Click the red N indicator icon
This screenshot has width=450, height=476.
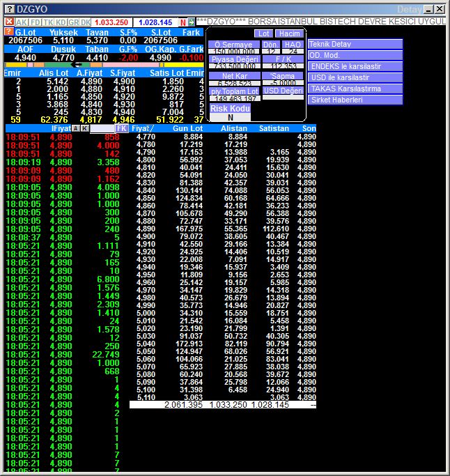click(183, 22)
